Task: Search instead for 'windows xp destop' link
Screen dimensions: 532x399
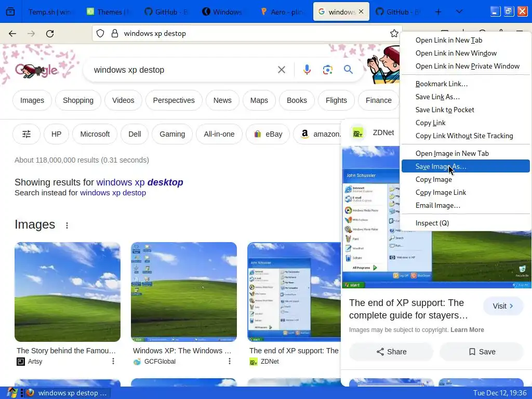Action: [x=113, y=193]
